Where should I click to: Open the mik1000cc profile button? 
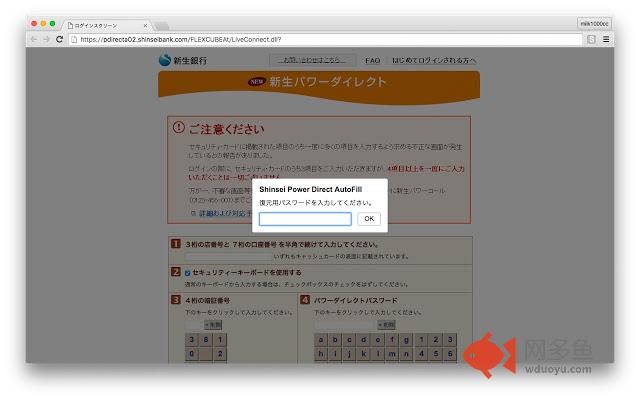coord(594,24)
